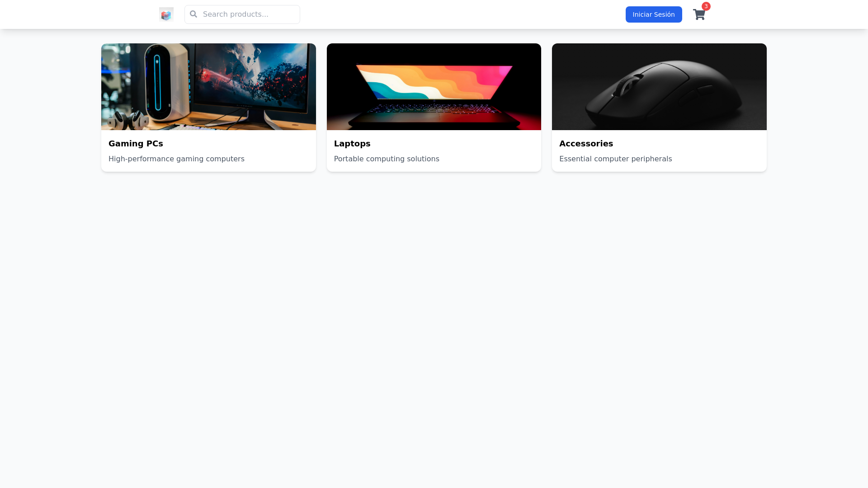Image resolution: width=868 pixels, height=488 pixels.
Task: Click the search icon inside the search bar
Action: click(193, 14)
